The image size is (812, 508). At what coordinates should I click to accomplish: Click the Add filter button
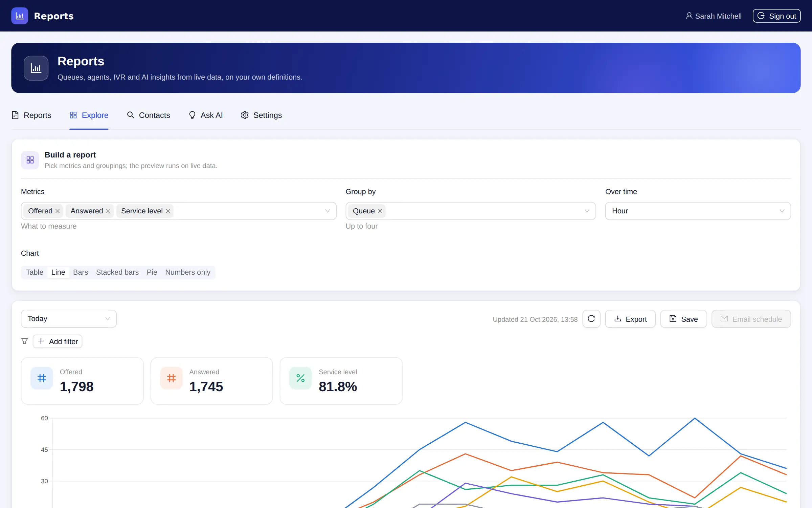(x=58, y=341)
